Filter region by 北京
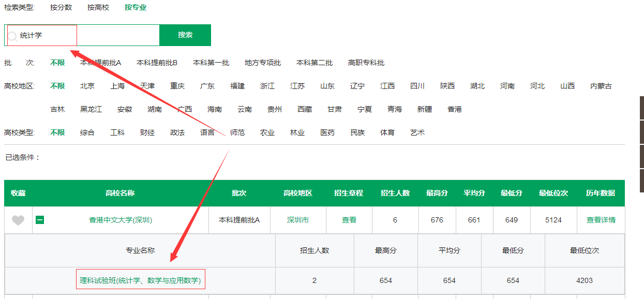This screenshot has width=644, height=299. pyautogui.click(x=87, y=86)
